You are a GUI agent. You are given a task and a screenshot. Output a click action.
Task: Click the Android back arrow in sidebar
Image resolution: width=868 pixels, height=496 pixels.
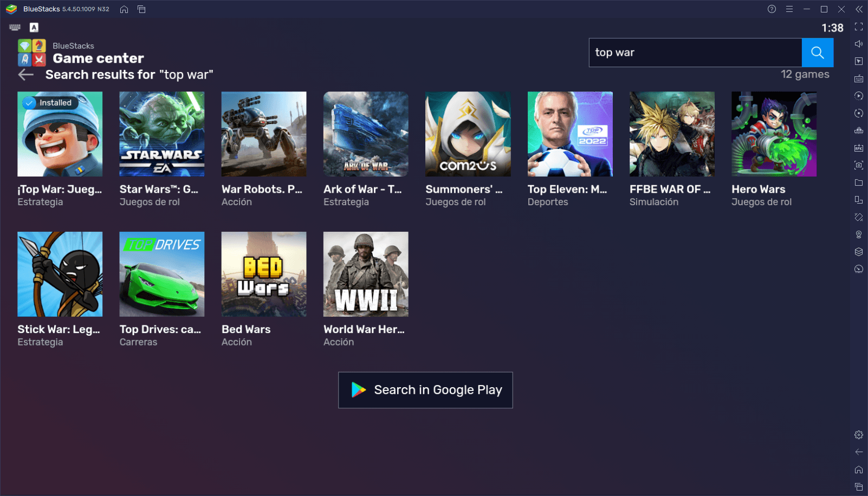(859, 452)
